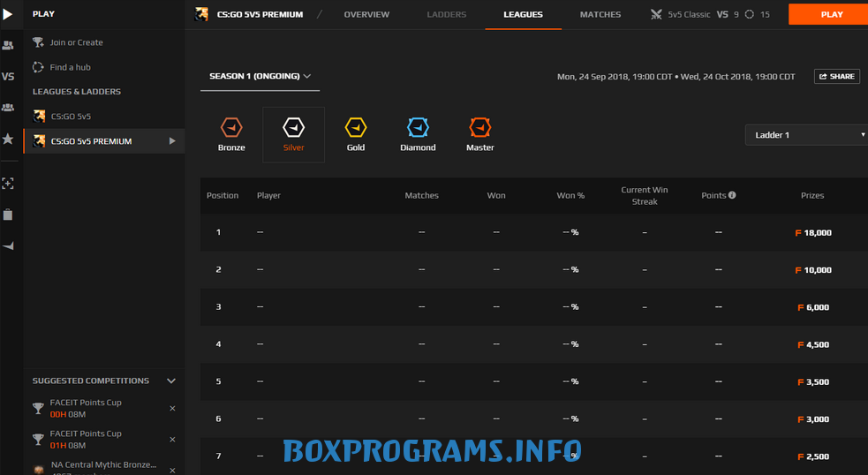The width and height of the screenshot is (868, 475).
Task: Click Join or Create in sidebar
Action: 76,42
